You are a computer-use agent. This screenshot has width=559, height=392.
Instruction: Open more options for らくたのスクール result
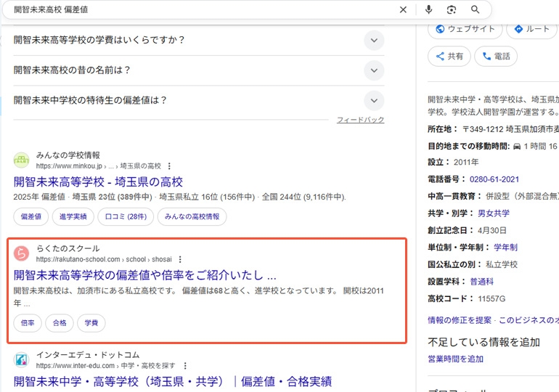click(x=180, y=259)
